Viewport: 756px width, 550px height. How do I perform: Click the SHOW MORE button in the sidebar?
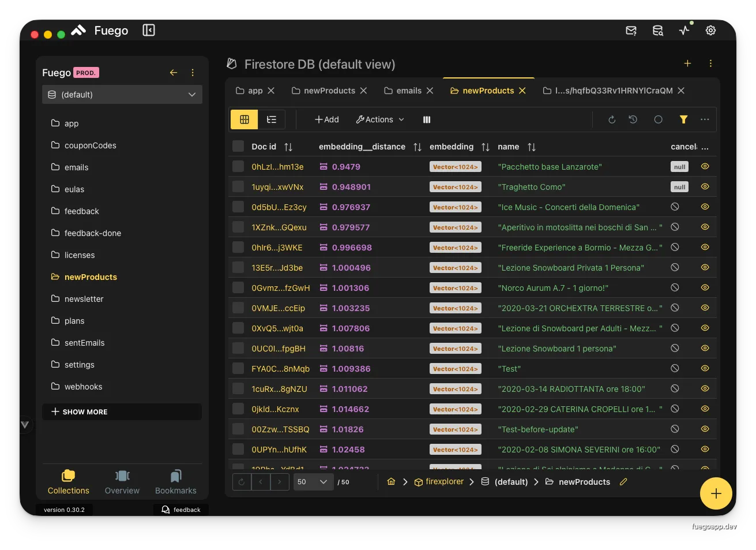(122, 411)
